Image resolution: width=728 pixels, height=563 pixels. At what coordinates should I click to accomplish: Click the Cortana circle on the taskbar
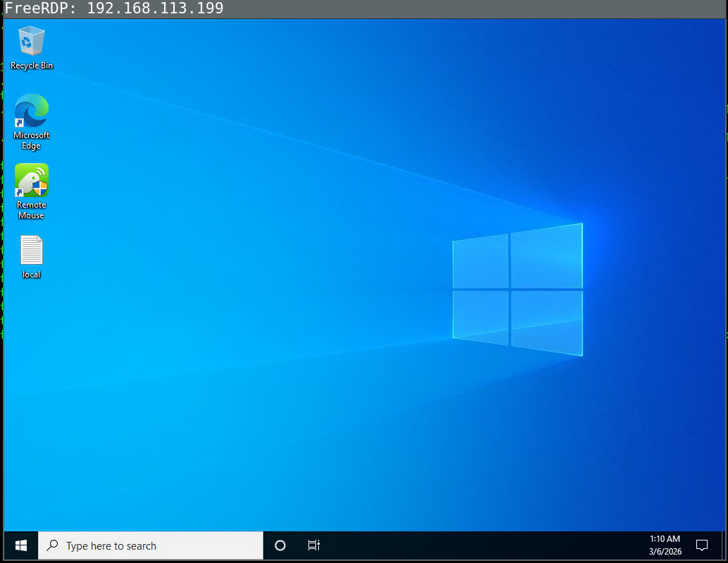(x=280, y=545)
